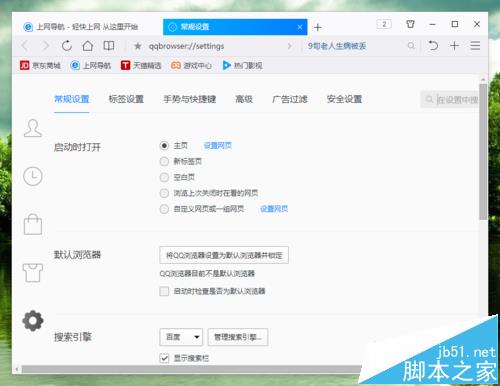Open the settings gear sidebar icon
The width and height of the screenshot is (500, 386).
click(x=33, y=321)
